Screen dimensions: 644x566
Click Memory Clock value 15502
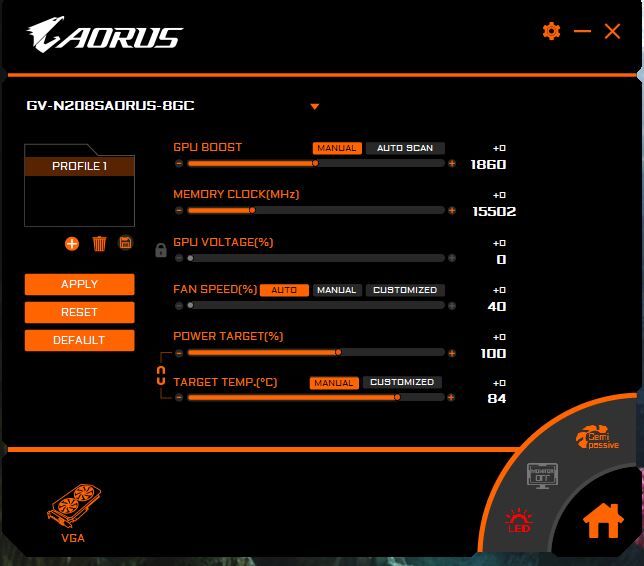click(494, 212)
